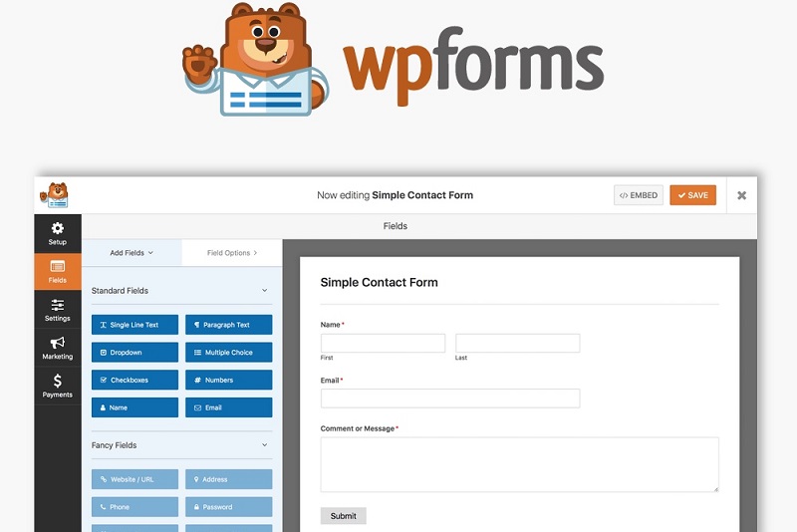Click the Submit button in form preview
Image resolution: width=797 pixels, height=532 pixels.
[343, 516]
